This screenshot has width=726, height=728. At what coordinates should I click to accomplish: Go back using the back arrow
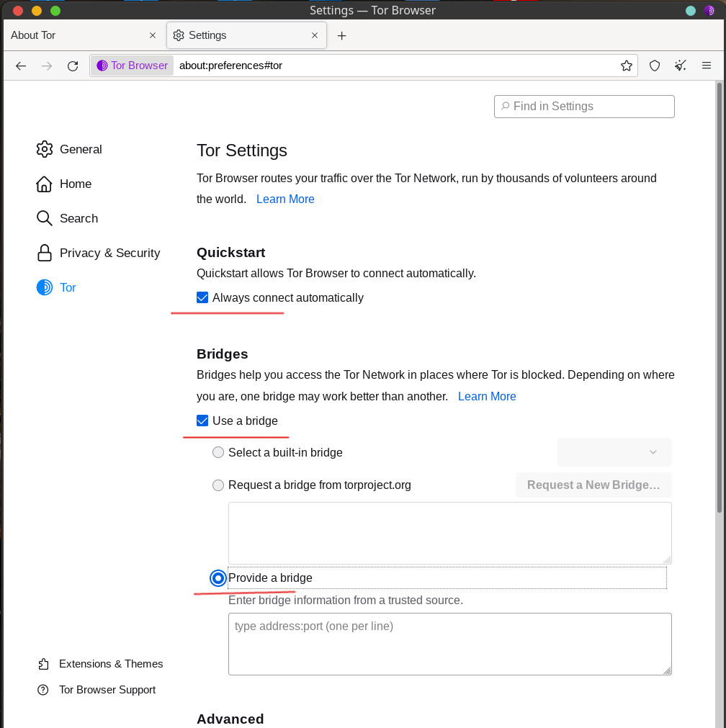coord(21,66)
